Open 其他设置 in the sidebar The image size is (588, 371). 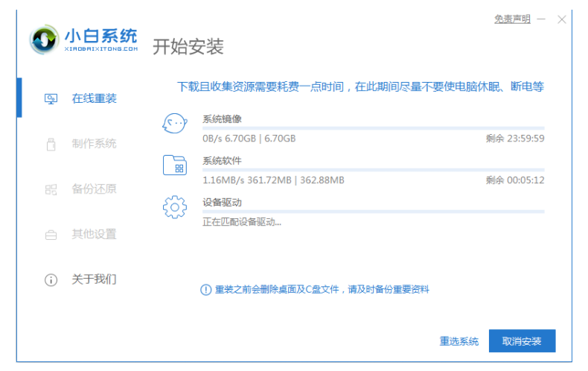click(x=94, y=235)
